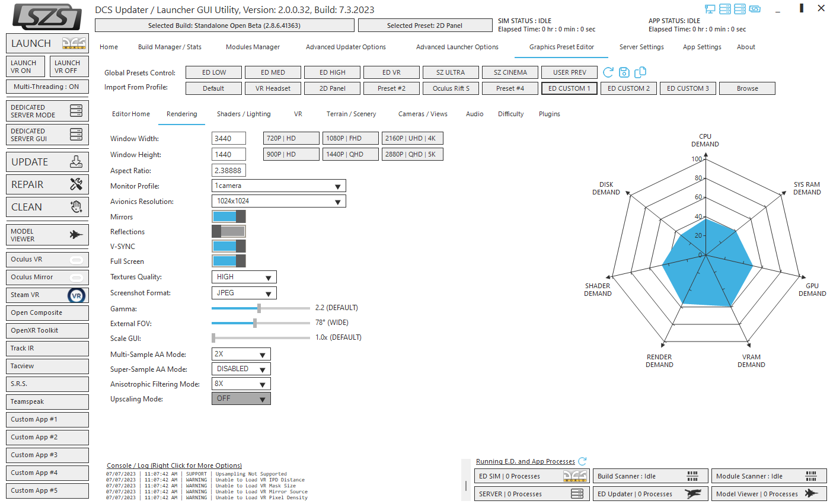Viewport: 830px width, 504px height.
Task: Expand the Anisotropic Filtering Mode dropdown
Action: click(241, 384)
